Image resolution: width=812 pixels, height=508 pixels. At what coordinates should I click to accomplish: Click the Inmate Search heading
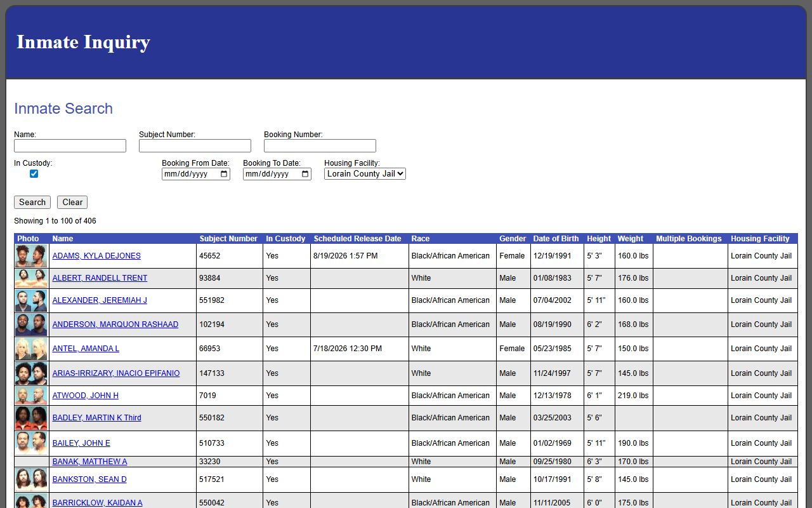(x=63, y=109)
